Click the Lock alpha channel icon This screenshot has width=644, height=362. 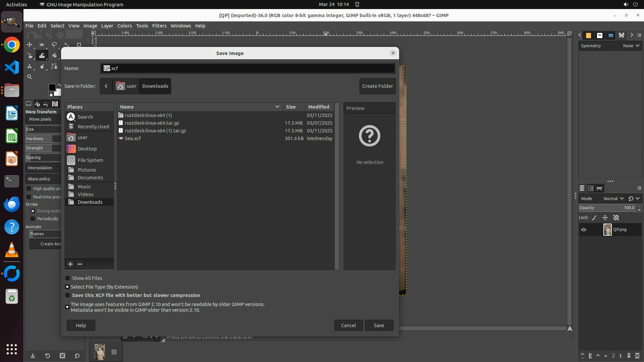(616, 218)
